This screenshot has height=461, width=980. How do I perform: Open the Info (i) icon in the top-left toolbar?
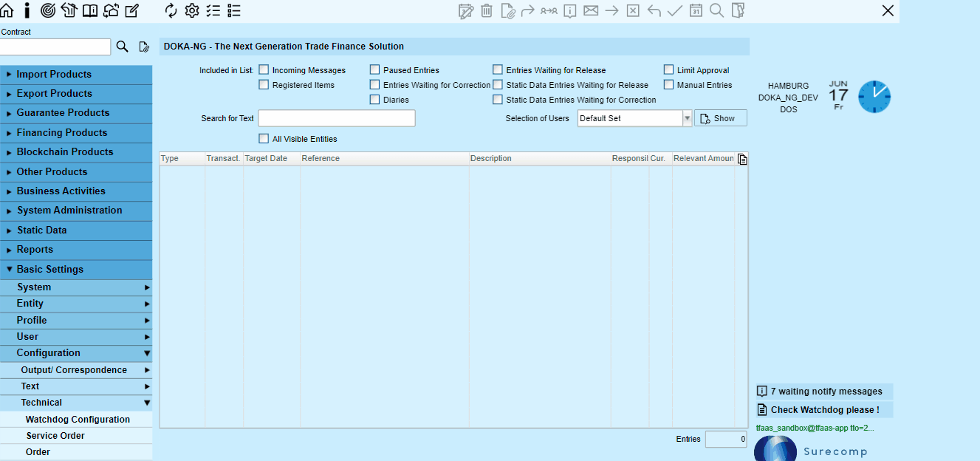pos(27,10)
